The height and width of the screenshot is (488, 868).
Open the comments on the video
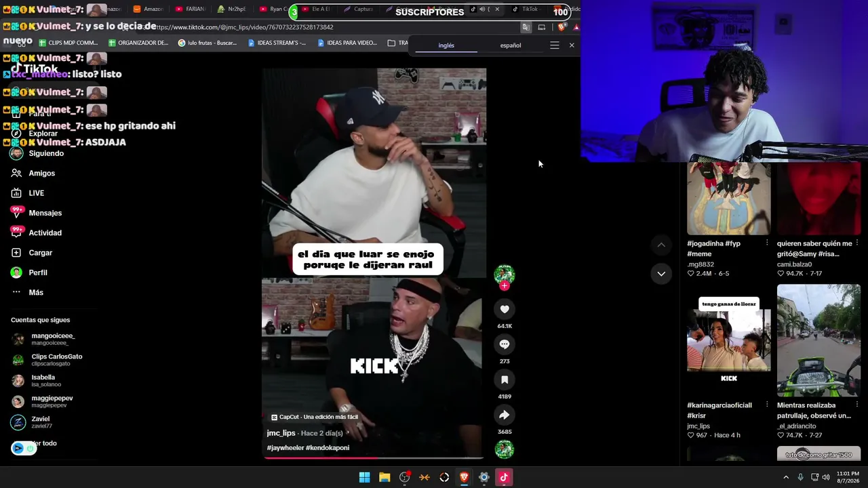pyautogui.click(x=505, y=344)
